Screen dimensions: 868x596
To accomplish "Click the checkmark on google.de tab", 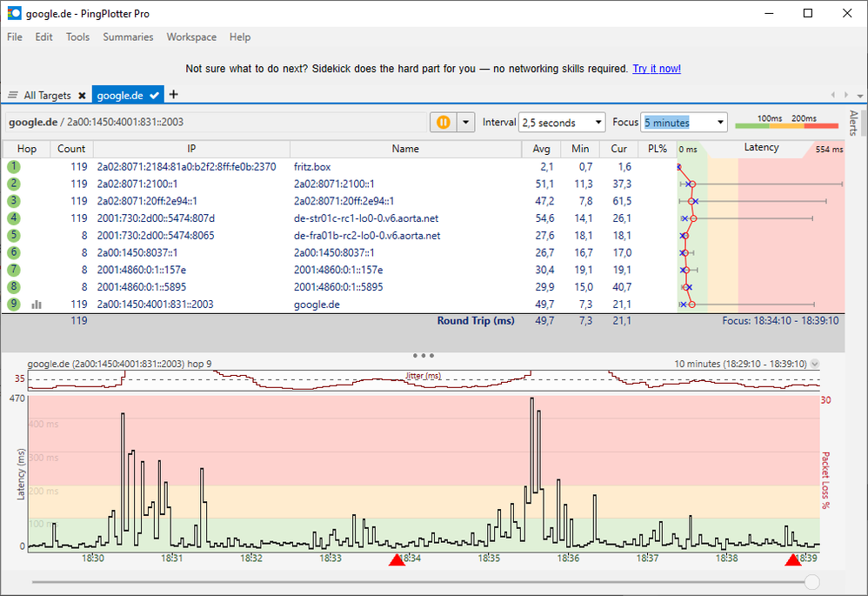I will 155,95.
